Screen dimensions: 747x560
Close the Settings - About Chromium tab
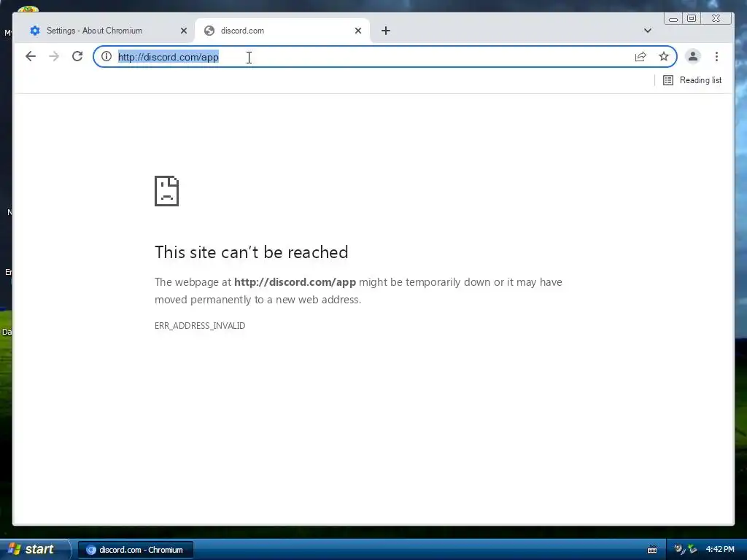pyautogui.click(x=183, y=31)
